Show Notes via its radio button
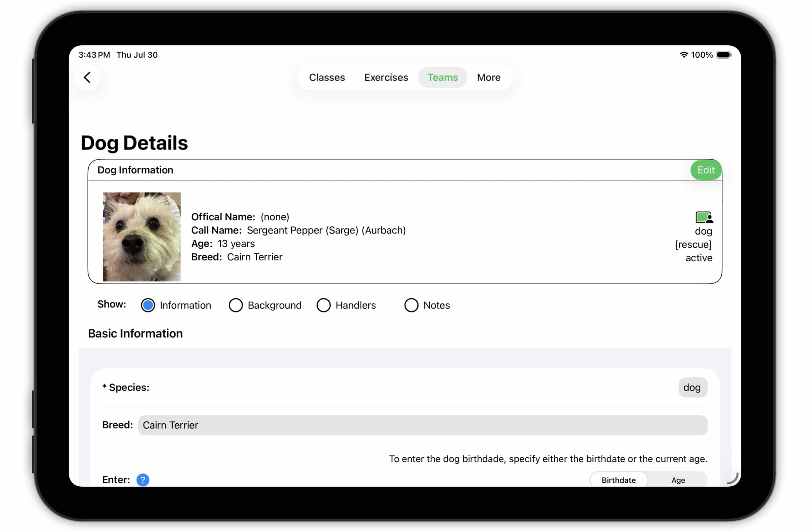The image size is (810, 532). click(x=411, y=305)
